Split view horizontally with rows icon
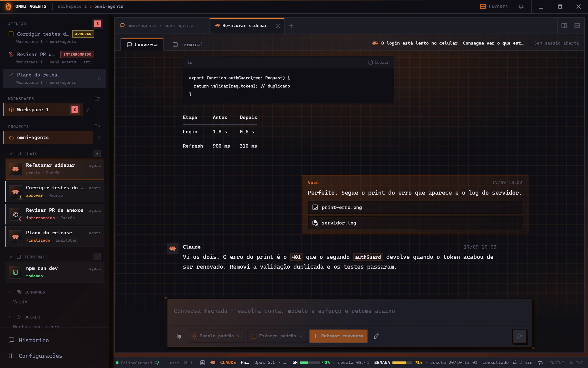 point(577,26)
